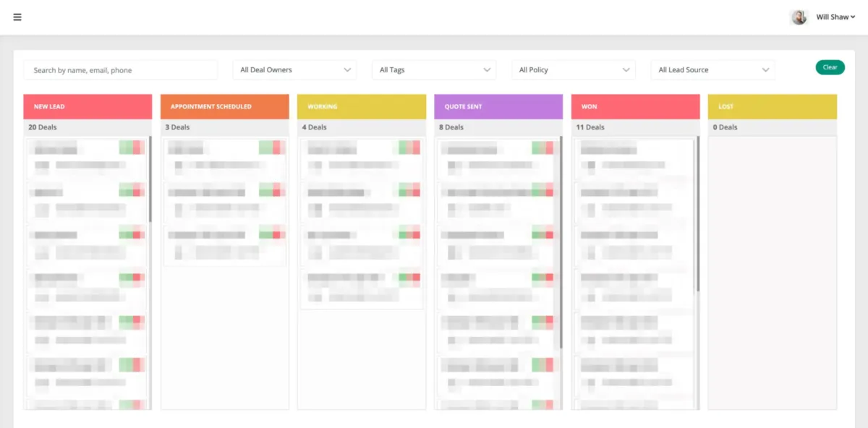
Task: Click the Working stage header
Action: click(x=362, y=106)
